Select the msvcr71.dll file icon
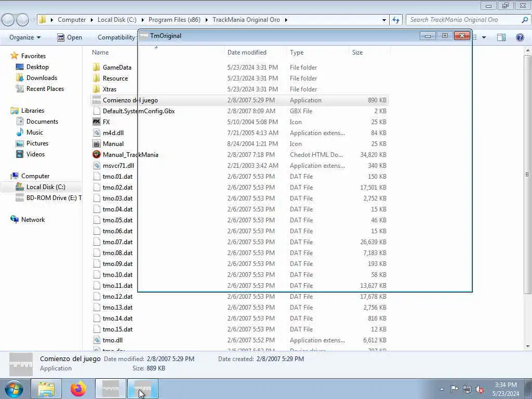 coord(97,166)
